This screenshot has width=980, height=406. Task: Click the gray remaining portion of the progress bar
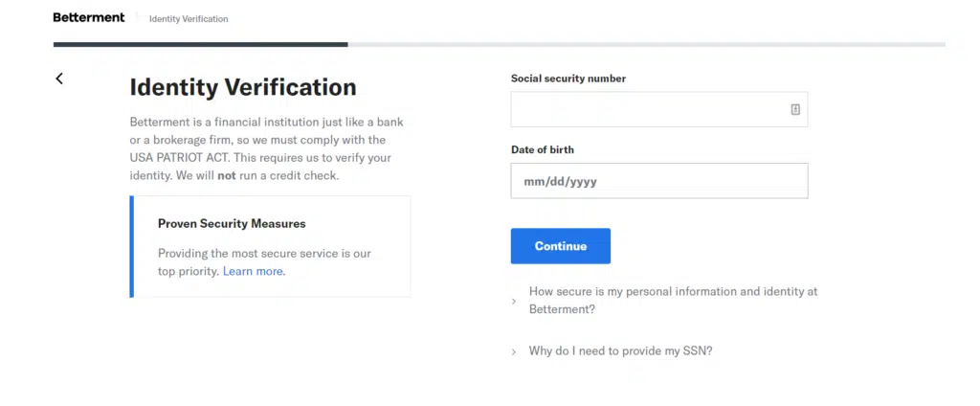646,44
